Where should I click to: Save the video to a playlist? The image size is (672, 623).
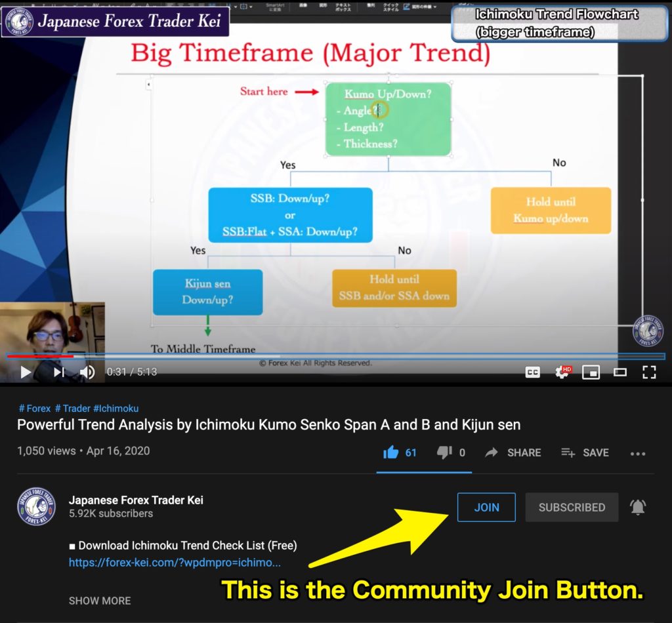click(x=585, y=452)
